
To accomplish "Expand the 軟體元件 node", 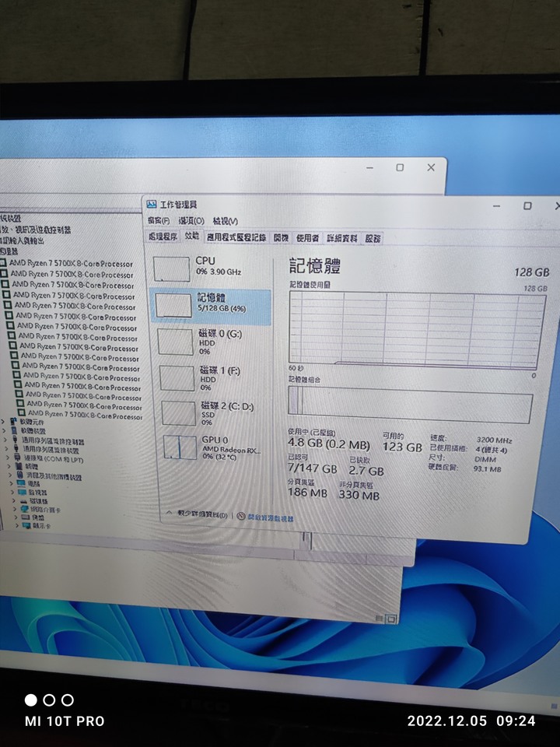I will [3, 422].
